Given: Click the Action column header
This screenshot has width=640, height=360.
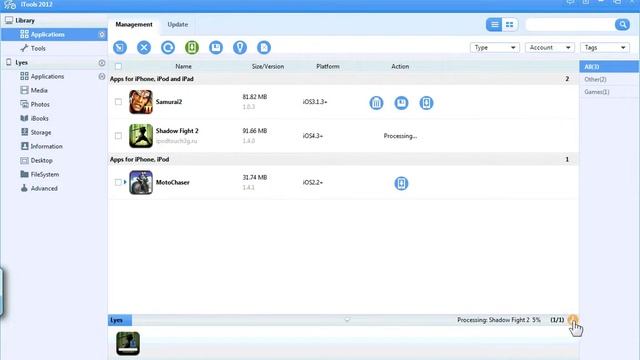Looking at the screenshot, I should point(400,66).
